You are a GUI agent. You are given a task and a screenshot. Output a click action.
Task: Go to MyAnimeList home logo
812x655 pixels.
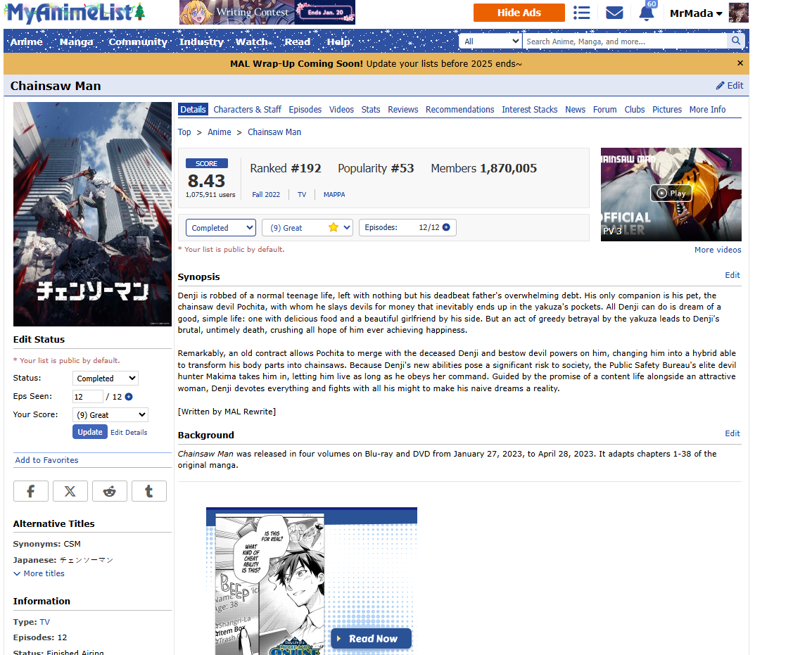click(75, 13)
